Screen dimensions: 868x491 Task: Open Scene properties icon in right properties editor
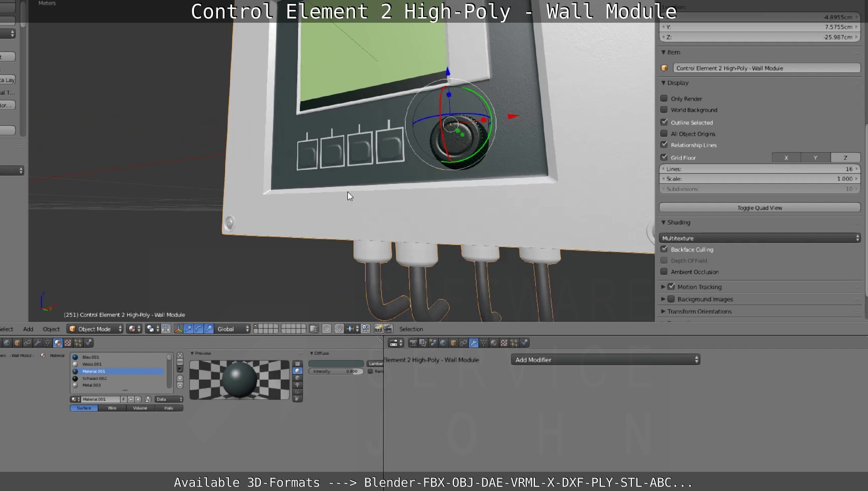[433, 343]
